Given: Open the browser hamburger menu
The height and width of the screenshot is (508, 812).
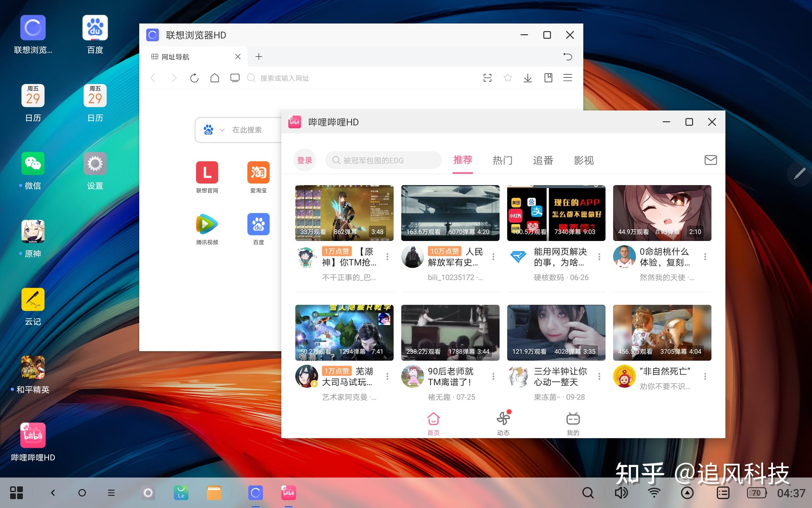Looking at the screenshot, I should (568, 78).
